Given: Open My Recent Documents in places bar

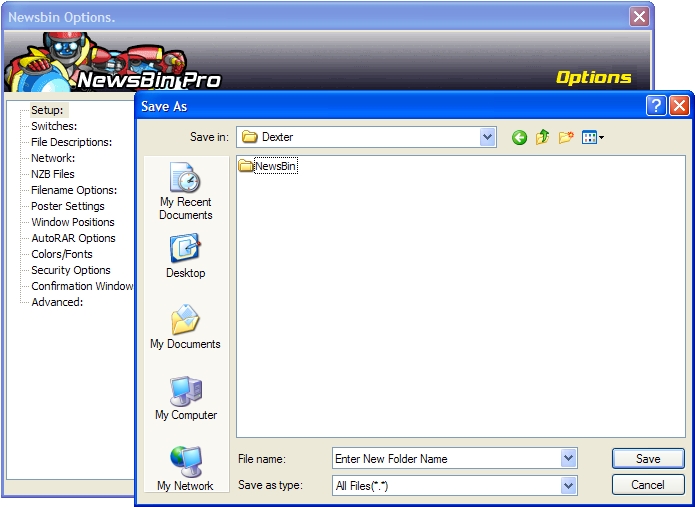Looking at the screenshot, I should pos(186,191).
